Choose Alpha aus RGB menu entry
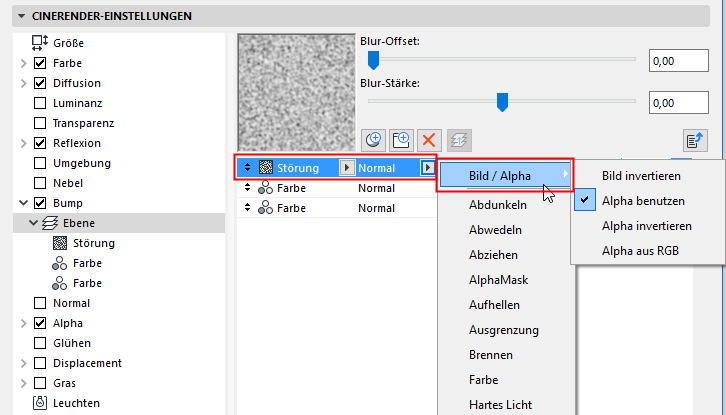This screenshot has height=415, width=726. [x=640, y=251]
